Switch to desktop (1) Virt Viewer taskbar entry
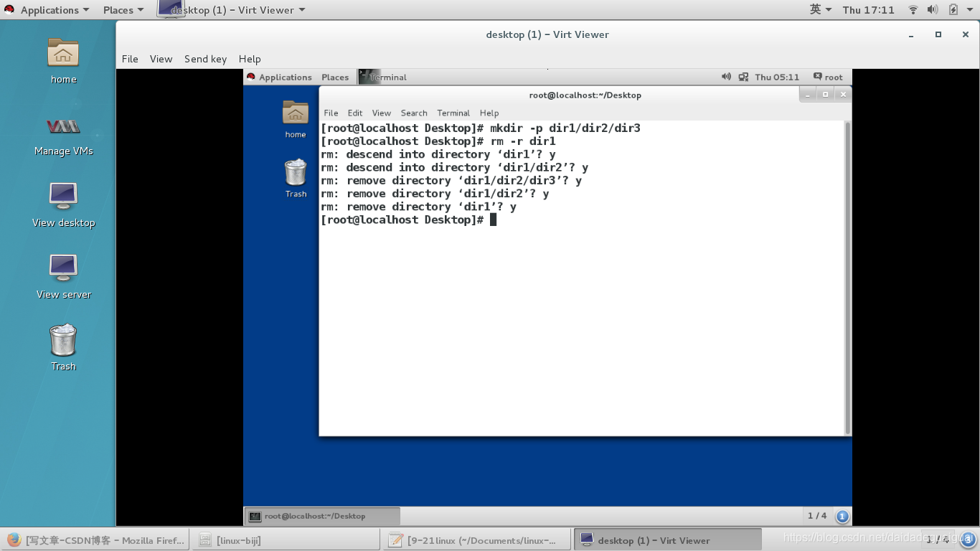This screenshot has width=980, height=551. pos(668,540)
